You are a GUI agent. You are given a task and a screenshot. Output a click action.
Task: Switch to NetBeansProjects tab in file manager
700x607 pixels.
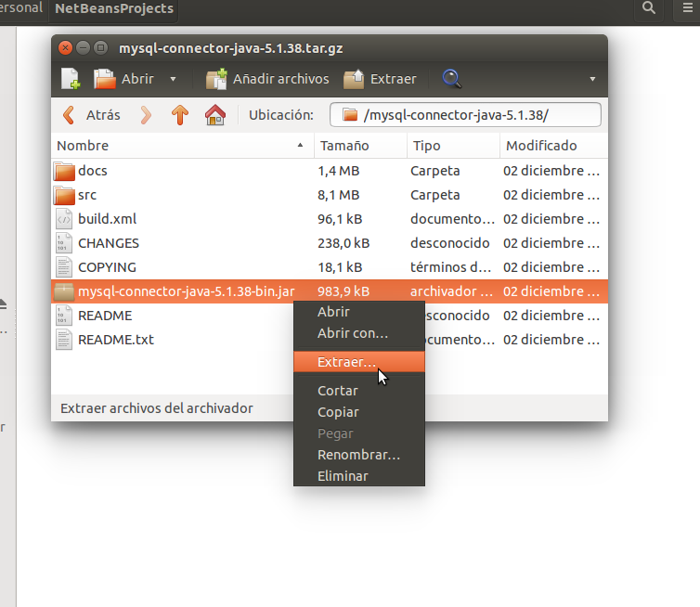[114, 8]
